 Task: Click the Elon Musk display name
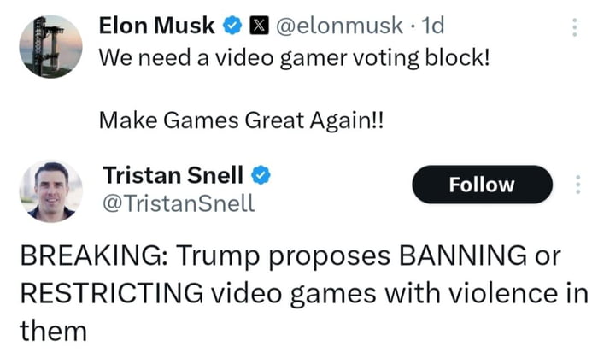pos(157,26)
